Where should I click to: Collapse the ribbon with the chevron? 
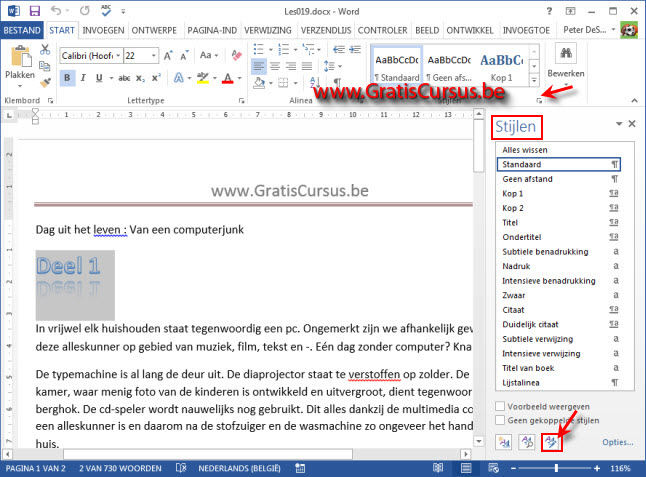point(634,100)
